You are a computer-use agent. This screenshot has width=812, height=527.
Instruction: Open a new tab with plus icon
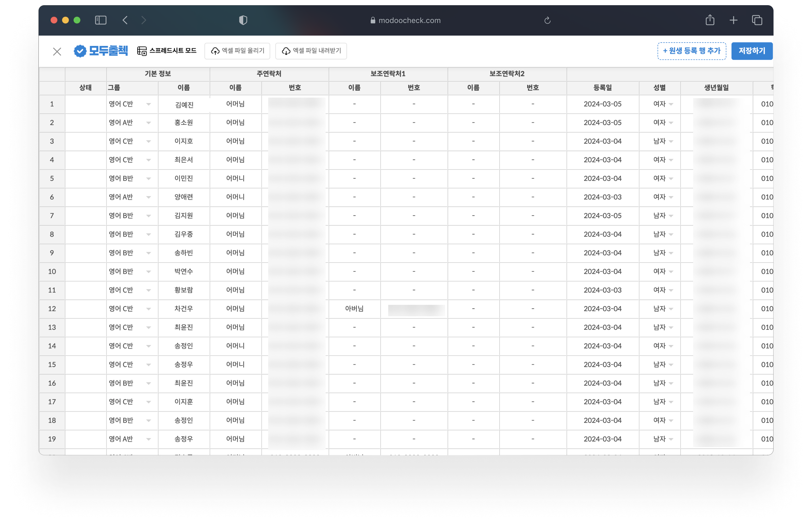click(x=733, y=20)
